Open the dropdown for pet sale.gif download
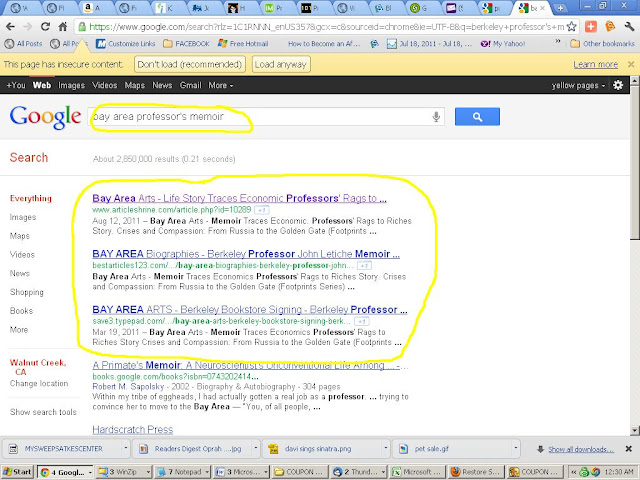The image size is (640, 480). [516, 448]
